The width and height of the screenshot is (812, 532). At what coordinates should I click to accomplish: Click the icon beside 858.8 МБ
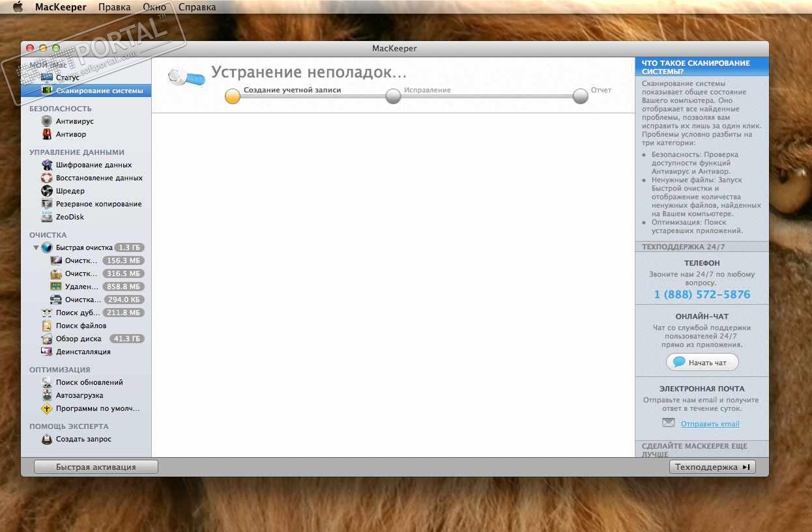(x=56, y=287)
